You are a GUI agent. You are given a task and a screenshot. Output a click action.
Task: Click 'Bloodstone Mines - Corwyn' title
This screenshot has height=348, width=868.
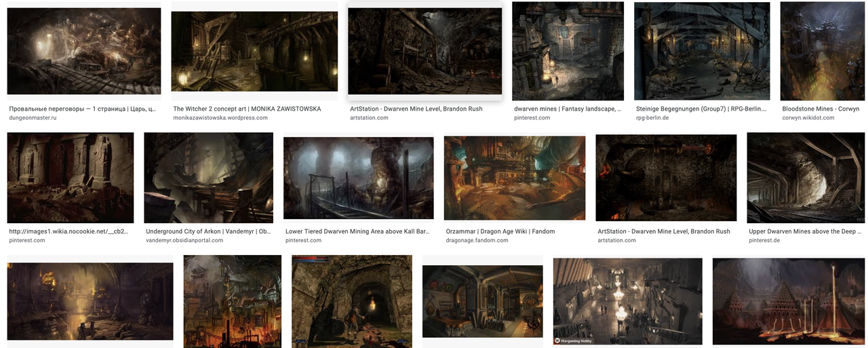(x=821, y=109)
